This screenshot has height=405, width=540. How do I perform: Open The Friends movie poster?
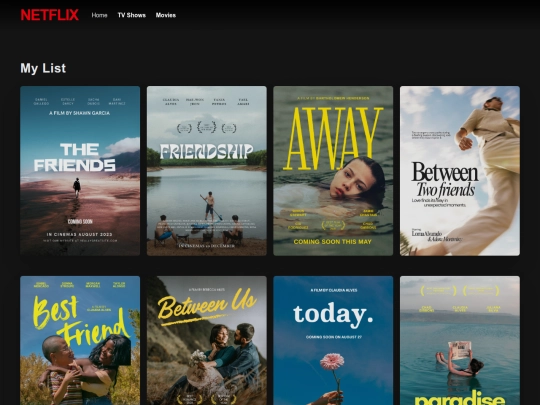pos(80,171)
